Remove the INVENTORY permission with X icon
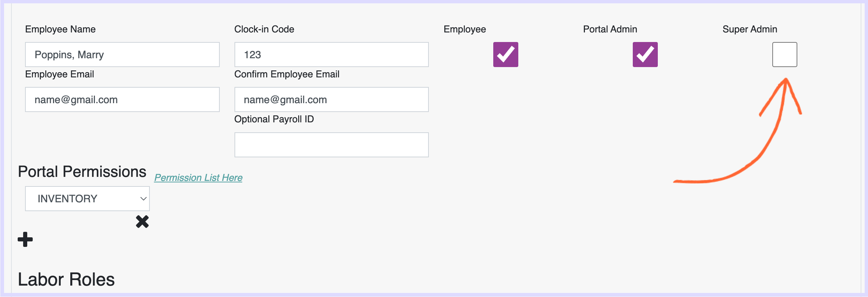The width and height of the screenshot is (868, 297). (142, 221)
